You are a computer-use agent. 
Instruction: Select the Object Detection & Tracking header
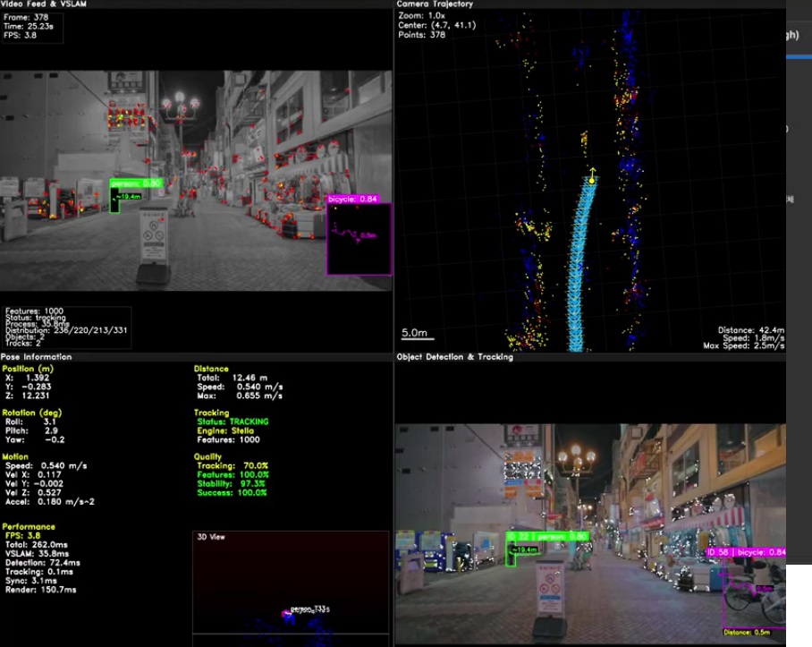tap(455, 357)
